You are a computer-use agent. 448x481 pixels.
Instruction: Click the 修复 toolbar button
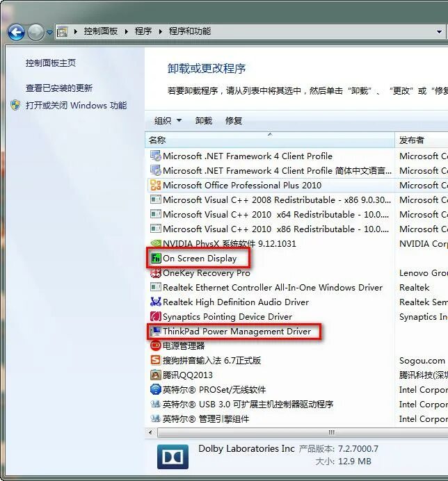(234, 120)
